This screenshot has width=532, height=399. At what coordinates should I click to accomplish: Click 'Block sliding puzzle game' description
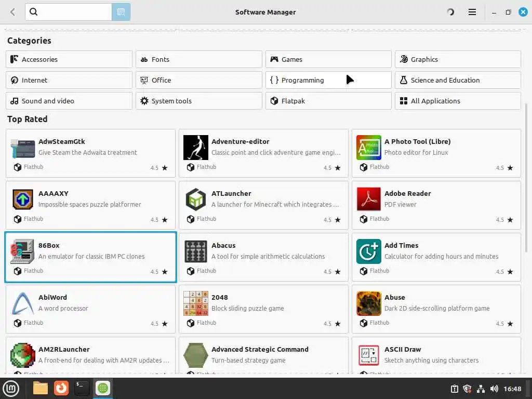[248, 308]
